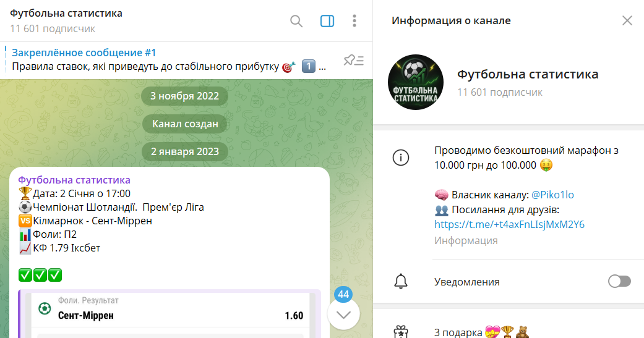The width and height of the screenshot is (644, 338).
Task: Click the trophy emoji before Дата
Action: (x=25, y=193)
